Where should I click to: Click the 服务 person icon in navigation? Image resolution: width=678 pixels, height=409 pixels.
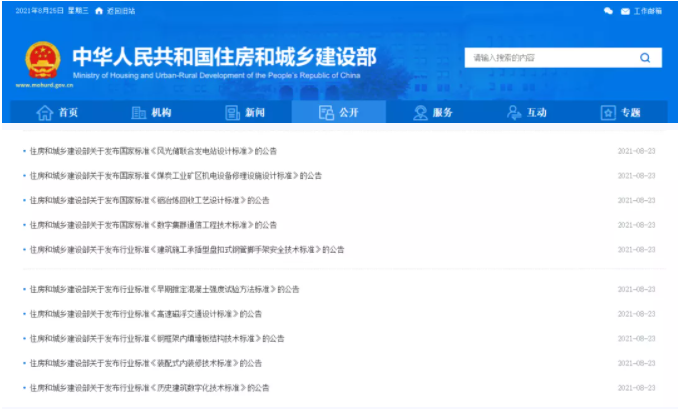coord(420,113)
